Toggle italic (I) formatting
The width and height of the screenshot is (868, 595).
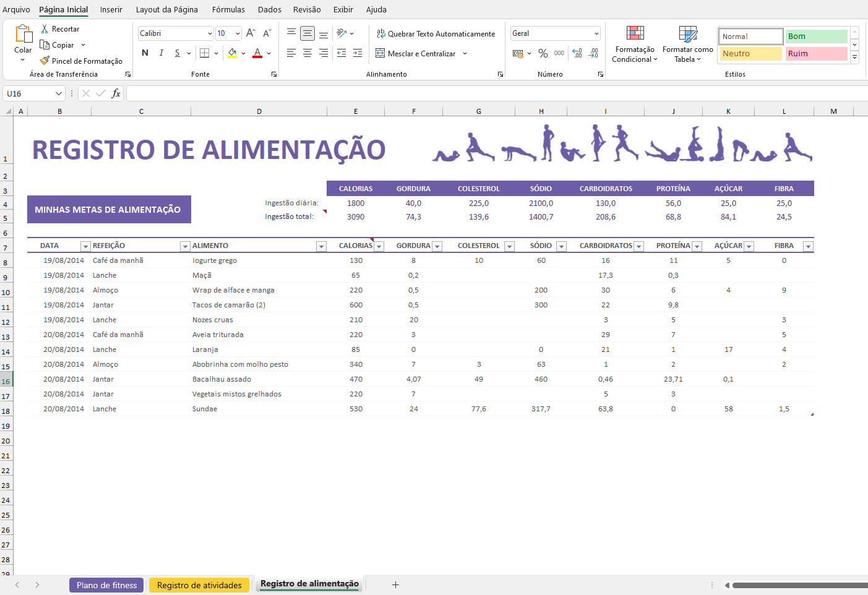161,53
